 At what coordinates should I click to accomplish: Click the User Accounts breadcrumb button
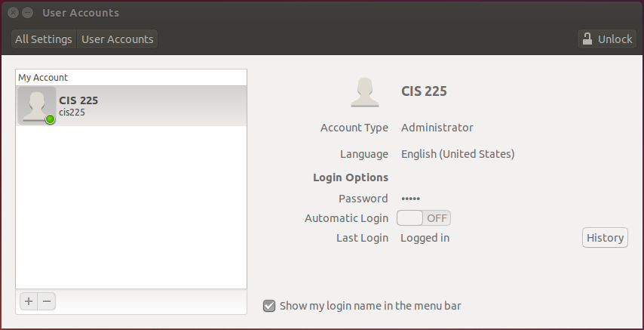pos(117,39)
